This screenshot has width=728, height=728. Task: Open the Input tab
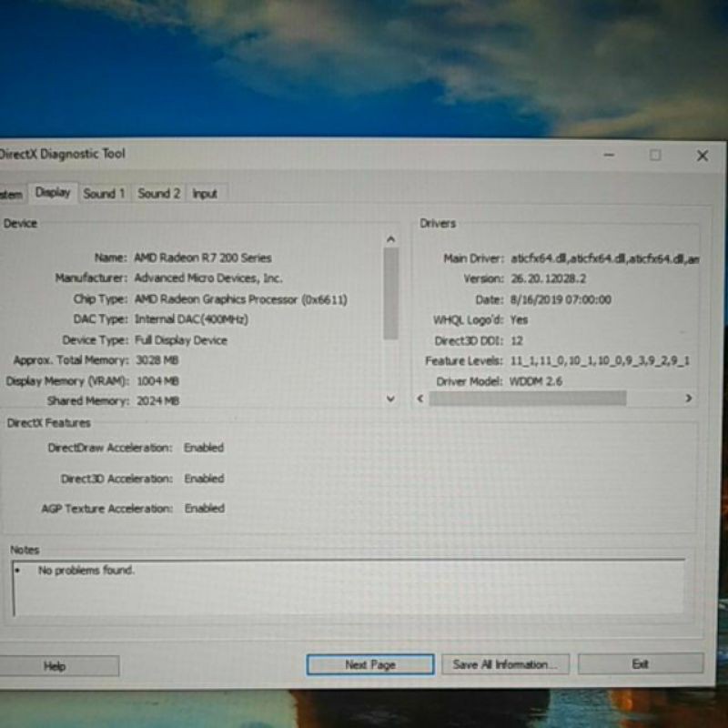click(x=204, y=193)
